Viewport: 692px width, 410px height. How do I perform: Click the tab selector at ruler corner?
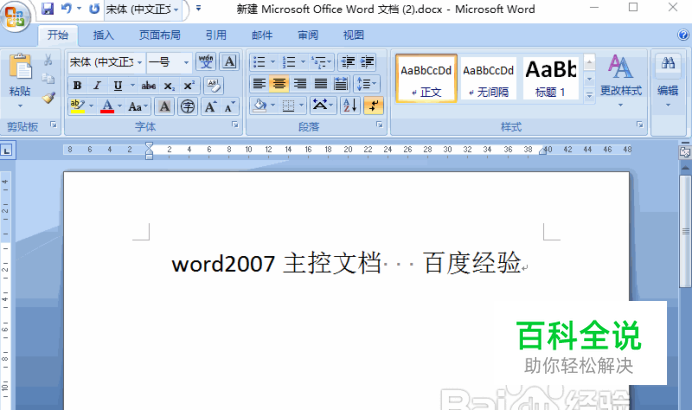[7, 151]
